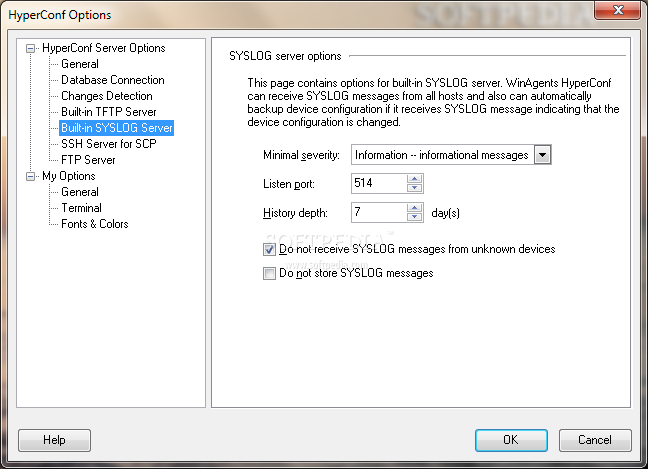Open Fonts & Colors options page
This screenshot has height=469, width=648.
(x=95, y=224)
